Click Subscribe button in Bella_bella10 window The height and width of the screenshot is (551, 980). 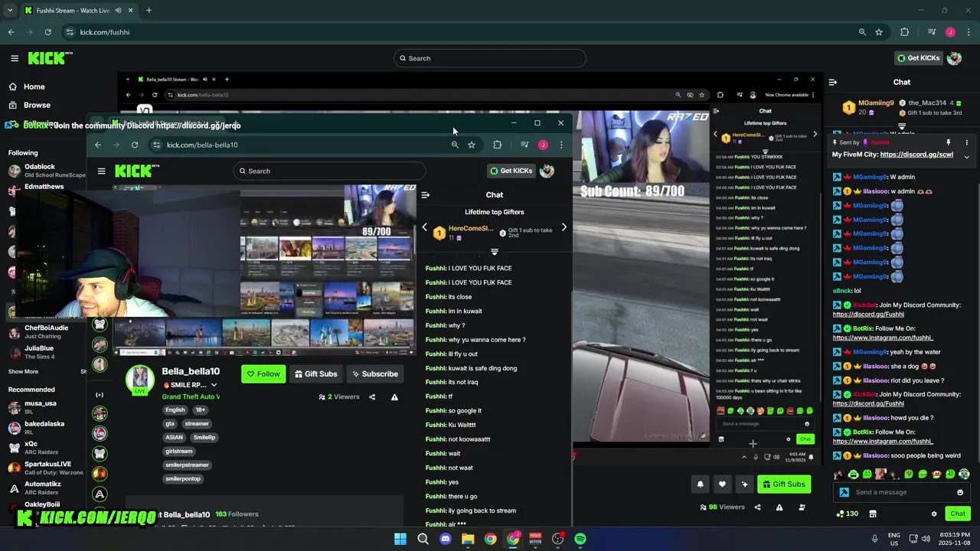(374, 373)
